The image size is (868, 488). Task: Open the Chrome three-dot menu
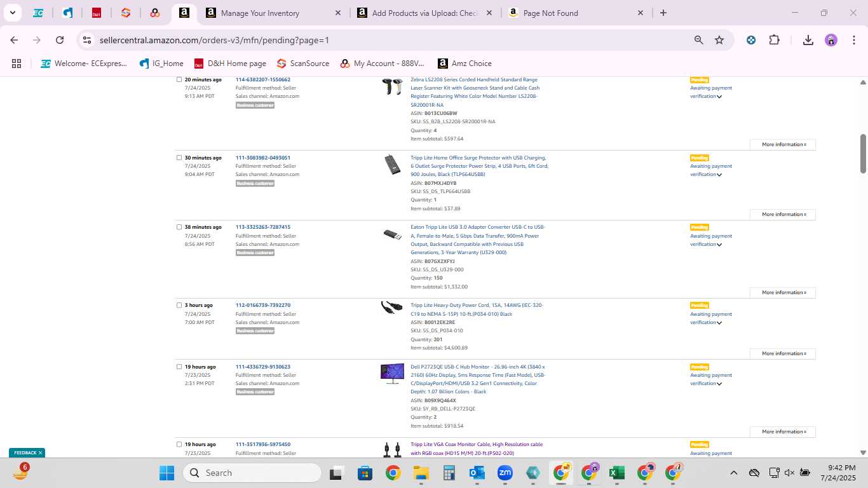pos(853,40)
